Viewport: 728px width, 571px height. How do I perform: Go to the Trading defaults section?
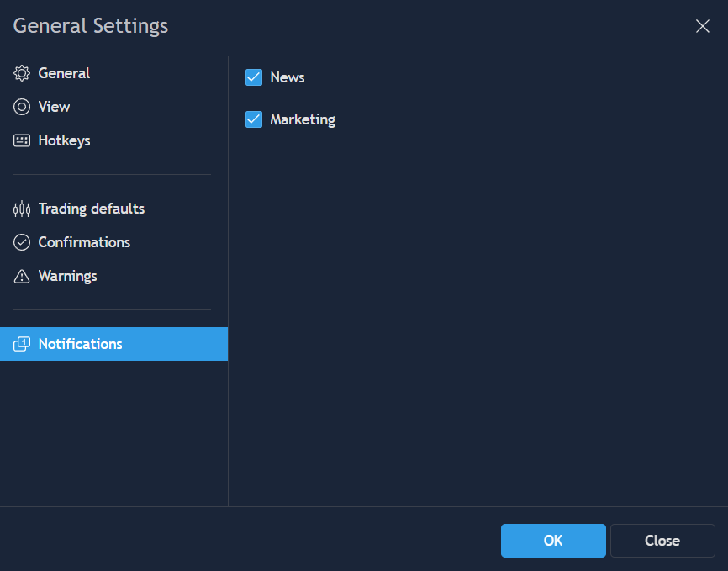(91, 209)
